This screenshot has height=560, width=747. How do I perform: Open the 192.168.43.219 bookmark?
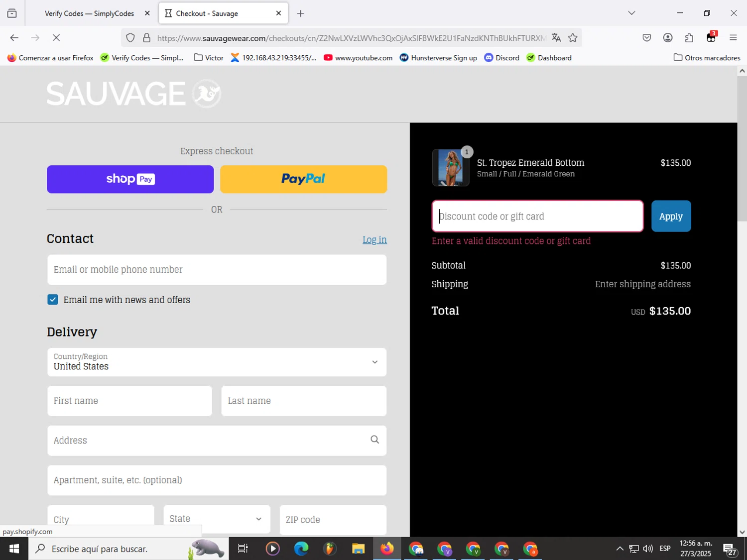(273, 58)
